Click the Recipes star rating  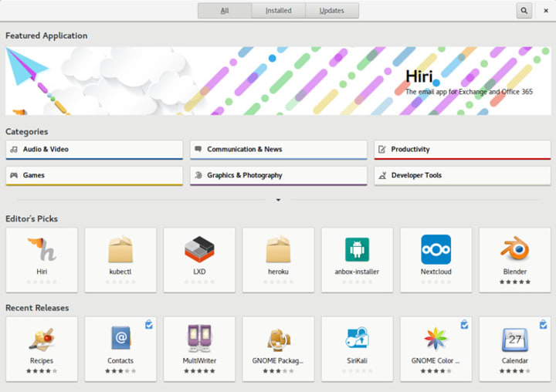tap(42, 371)
